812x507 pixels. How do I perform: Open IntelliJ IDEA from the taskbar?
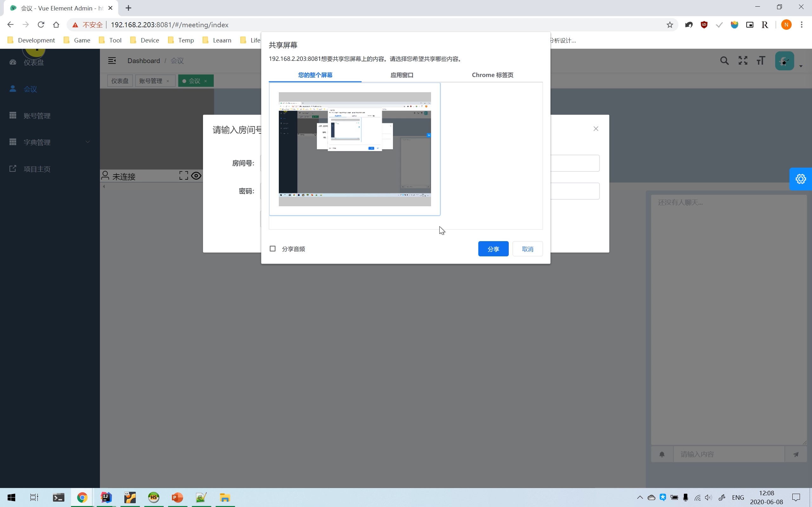pos(106,497)
